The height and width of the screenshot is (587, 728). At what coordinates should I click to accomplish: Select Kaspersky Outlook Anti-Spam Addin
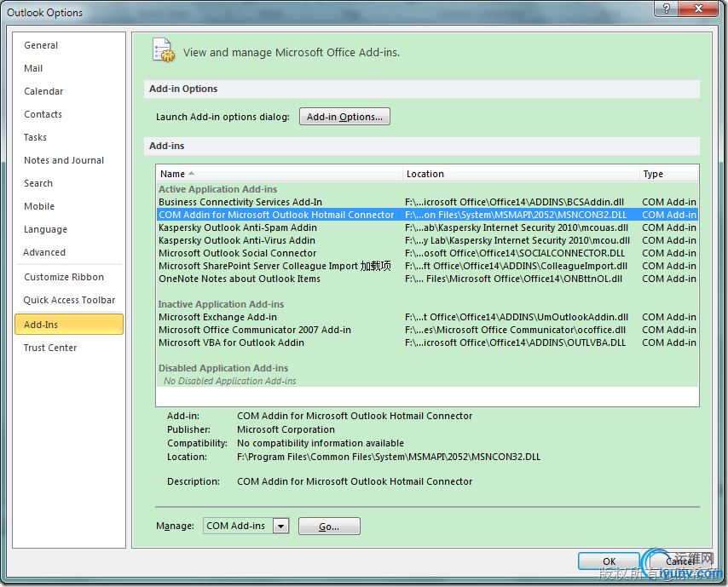(427, 227)
